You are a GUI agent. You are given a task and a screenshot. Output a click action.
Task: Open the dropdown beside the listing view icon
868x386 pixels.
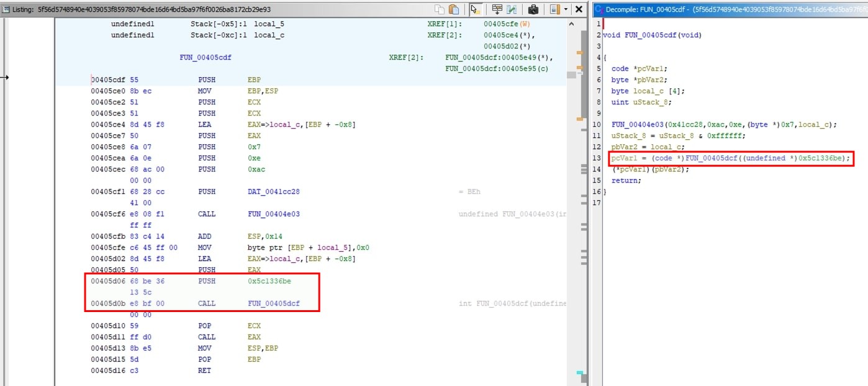point(566,9)
